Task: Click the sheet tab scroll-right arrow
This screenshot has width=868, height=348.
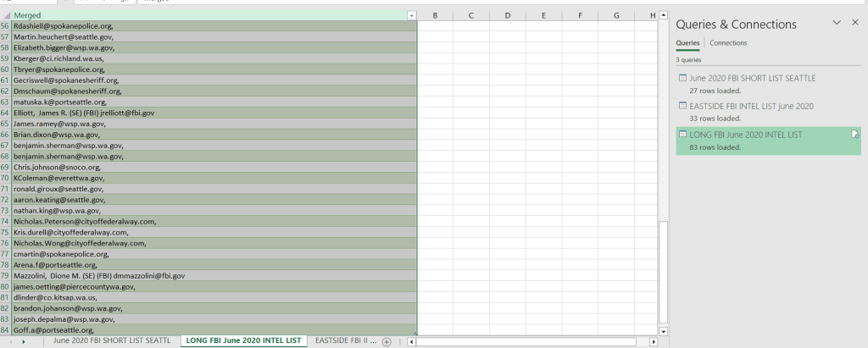Action: pyautogui.click(x=22, y=341)
